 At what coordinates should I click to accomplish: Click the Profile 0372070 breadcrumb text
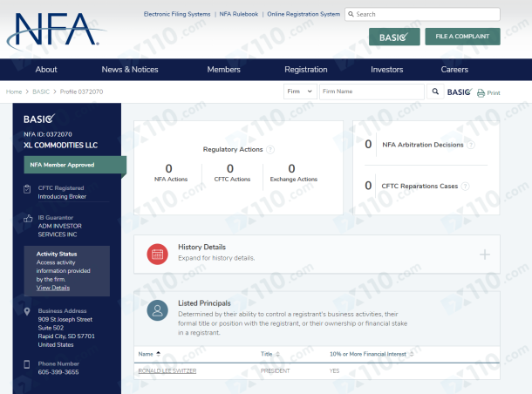pyautogui.click(x=81, y=92)
